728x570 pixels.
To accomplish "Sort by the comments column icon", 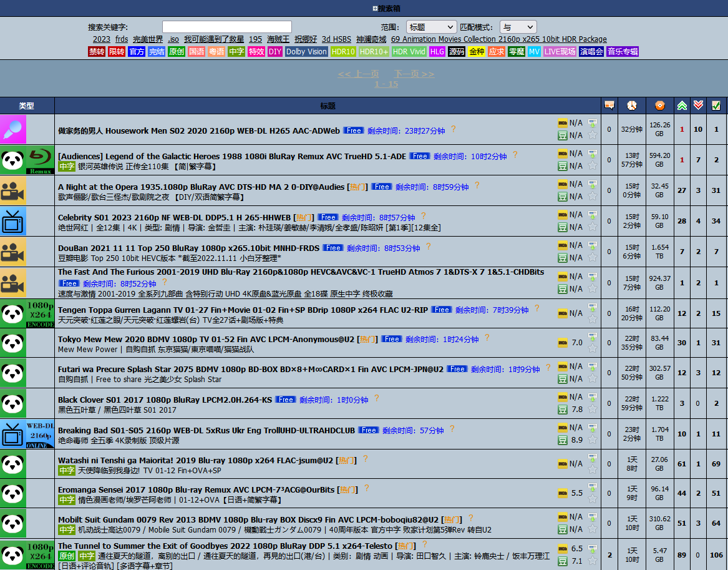I will [x=609, y=106].
